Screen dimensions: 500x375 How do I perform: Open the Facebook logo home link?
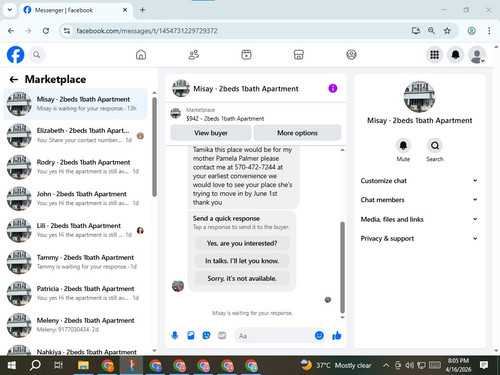tap(15, 55)
